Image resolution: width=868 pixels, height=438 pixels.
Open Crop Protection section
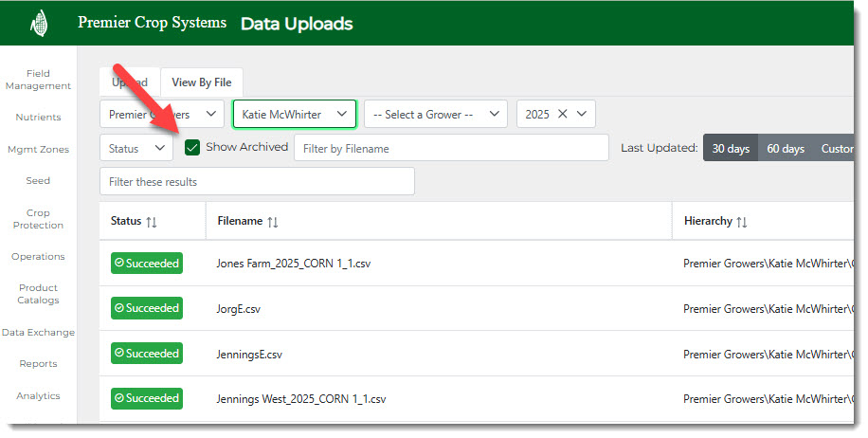coord(38,219)
